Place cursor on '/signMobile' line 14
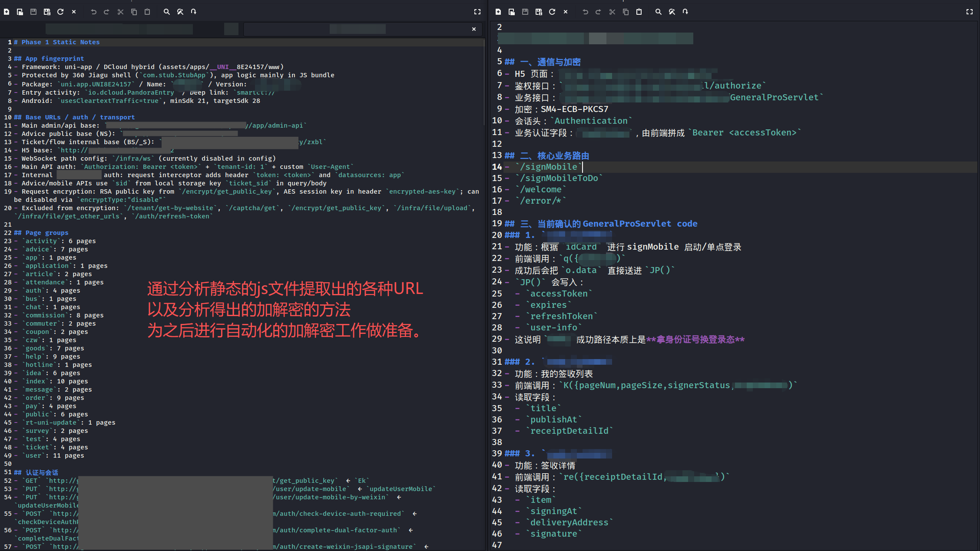980x551 pixels. (543, 167)
